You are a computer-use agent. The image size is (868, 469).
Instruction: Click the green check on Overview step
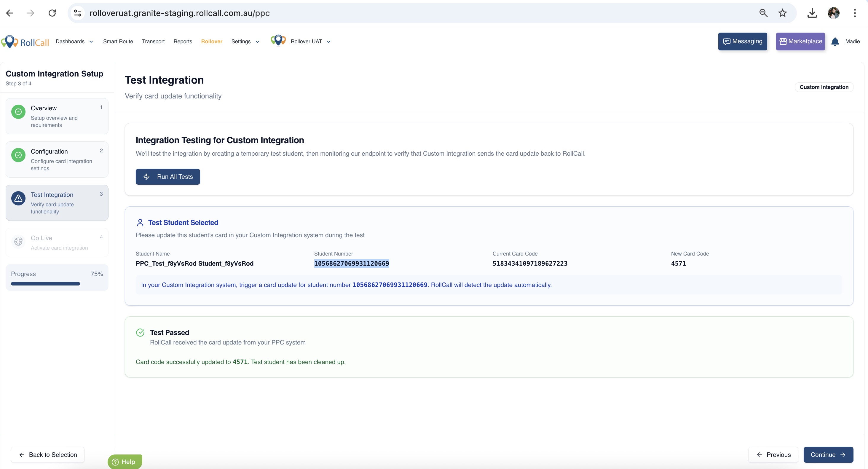18,112
